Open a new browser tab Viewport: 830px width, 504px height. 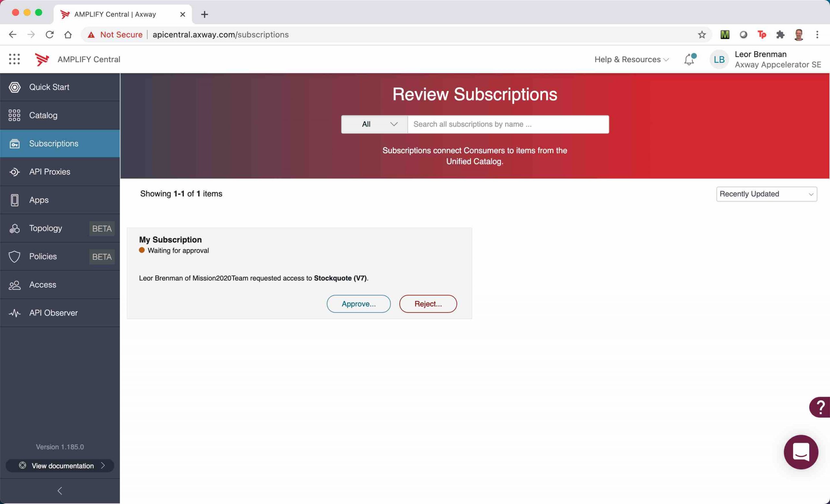(x=205, y=15)
